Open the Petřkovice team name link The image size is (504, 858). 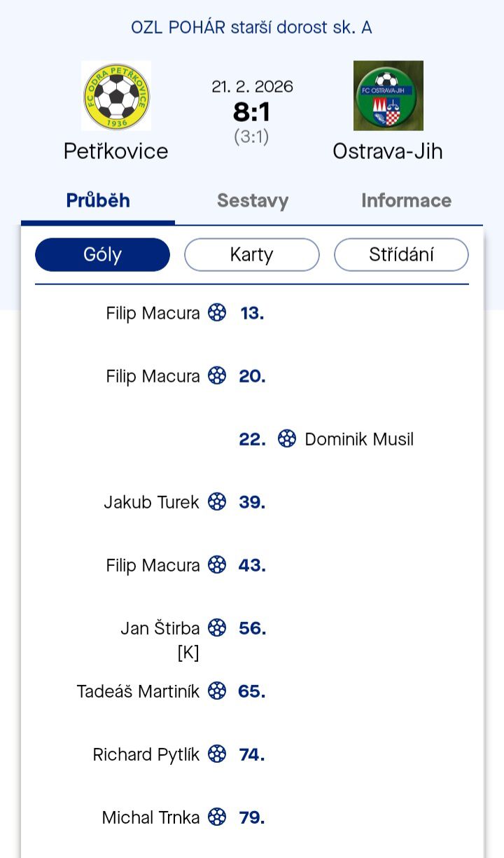point(116,151)
